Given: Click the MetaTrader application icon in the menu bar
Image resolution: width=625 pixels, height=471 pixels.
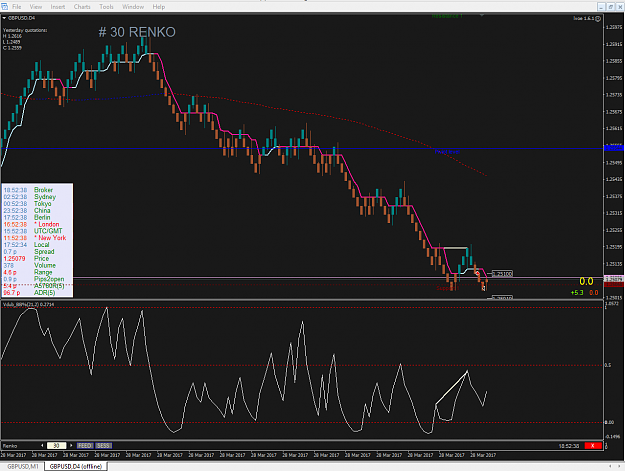Looking at the screenshot, I should 4,6.
